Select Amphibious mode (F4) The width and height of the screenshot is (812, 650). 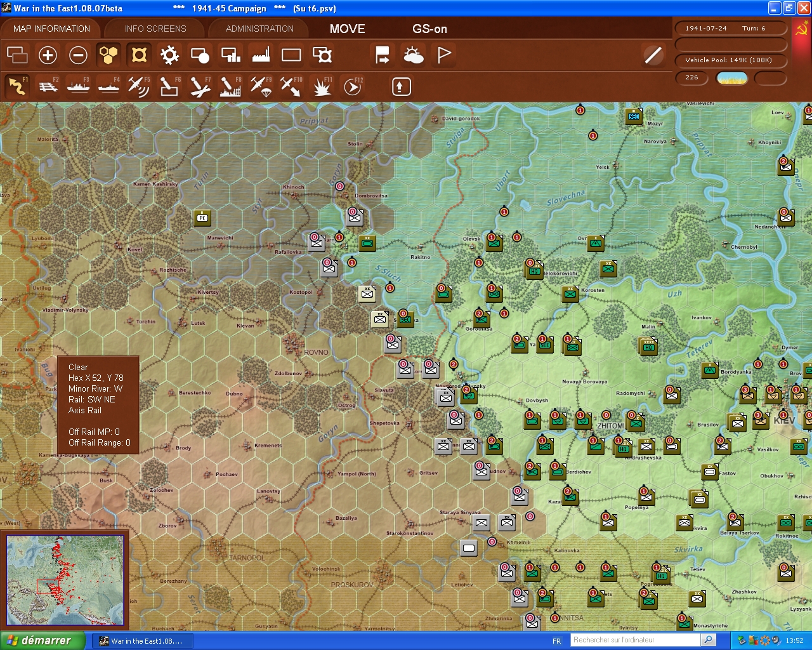pyautogui.click(x=108, y=86)
